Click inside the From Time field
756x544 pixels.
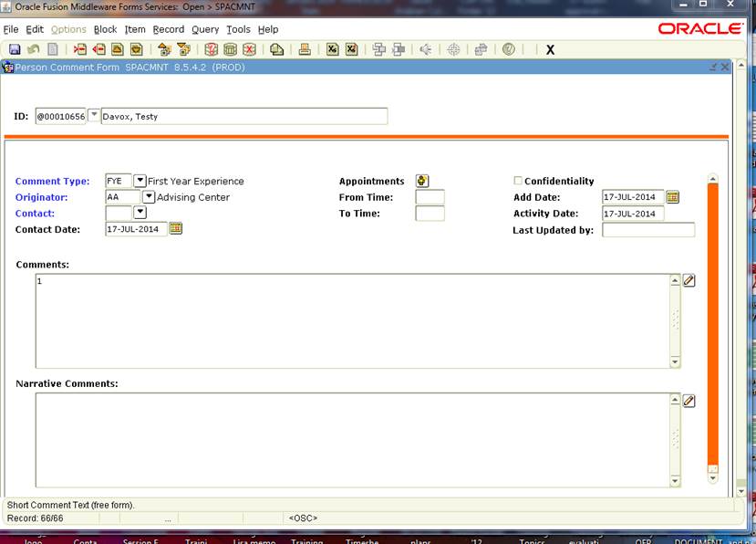[x=430, y=197]
